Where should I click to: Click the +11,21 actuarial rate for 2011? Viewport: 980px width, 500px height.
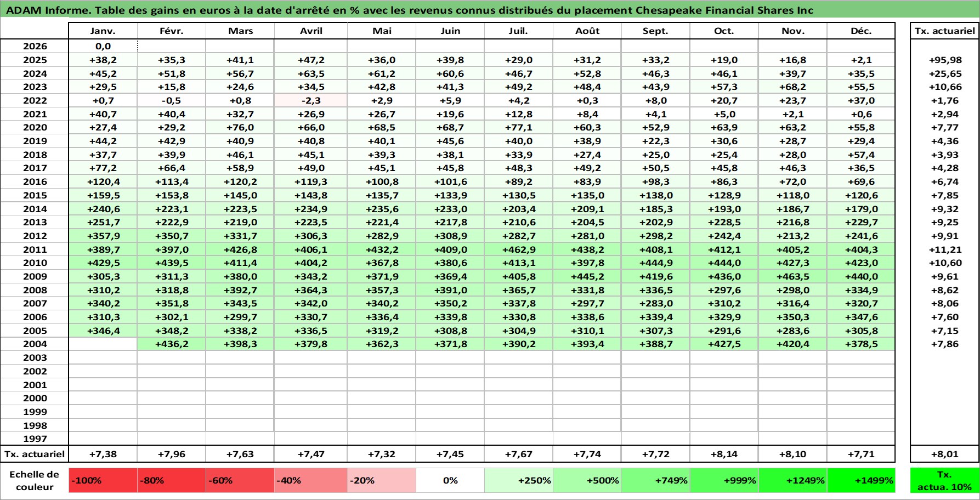[x=945, y=249]
